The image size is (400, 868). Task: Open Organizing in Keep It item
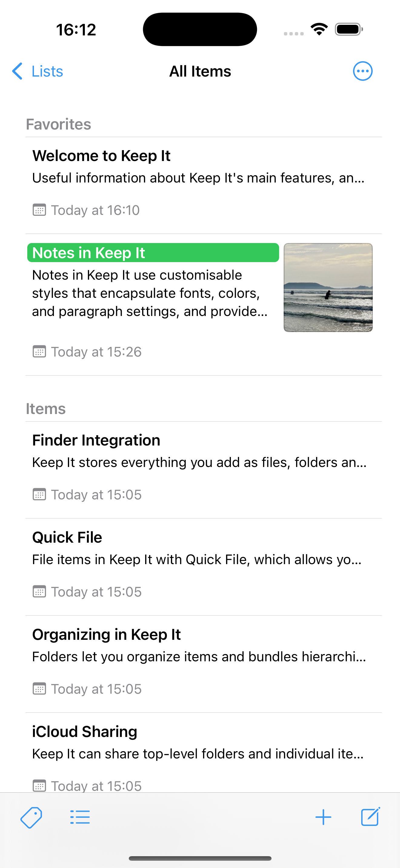click(203, 664)
